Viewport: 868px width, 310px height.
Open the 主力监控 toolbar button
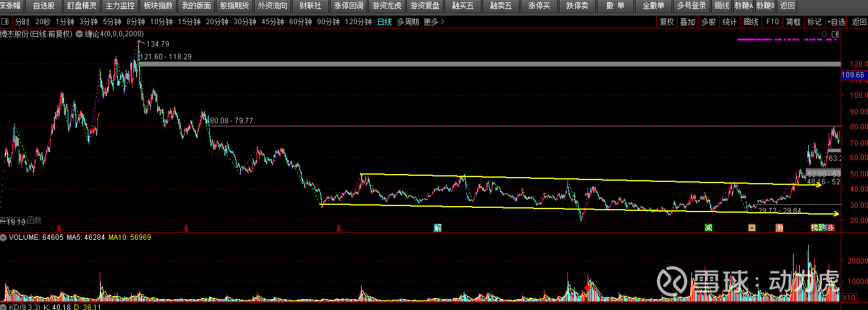pyautogui.click(x=120, y=6)
